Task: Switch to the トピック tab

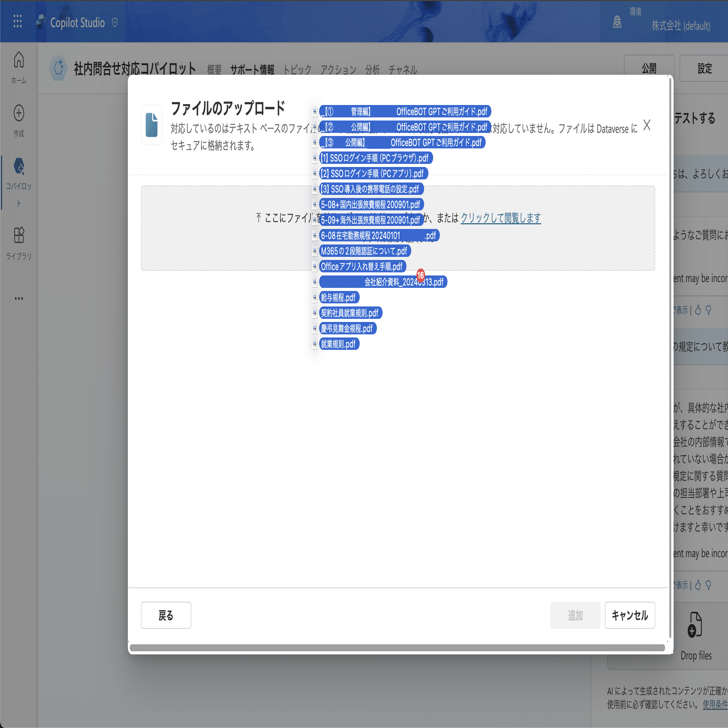Action: tap(297, 70)
